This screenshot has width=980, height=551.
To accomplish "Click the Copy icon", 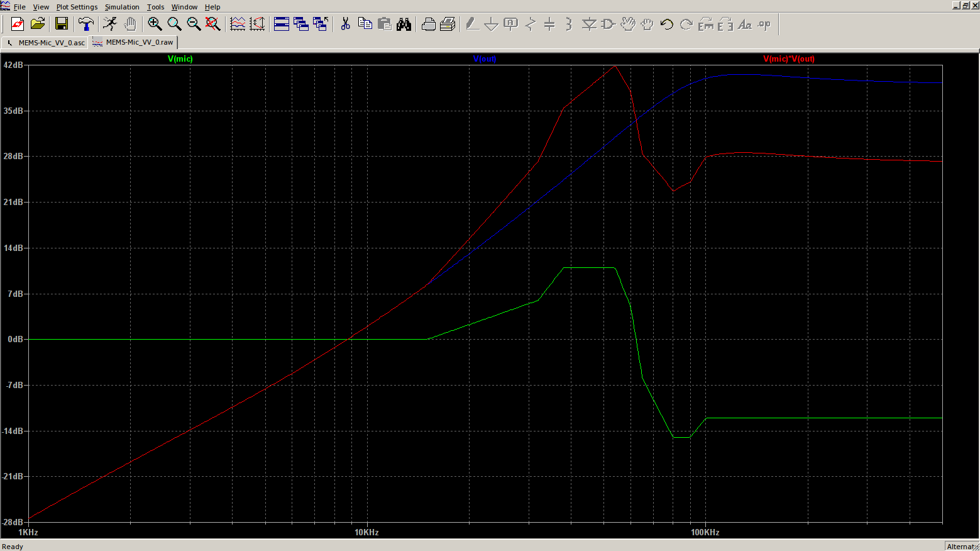I will 365,24.
